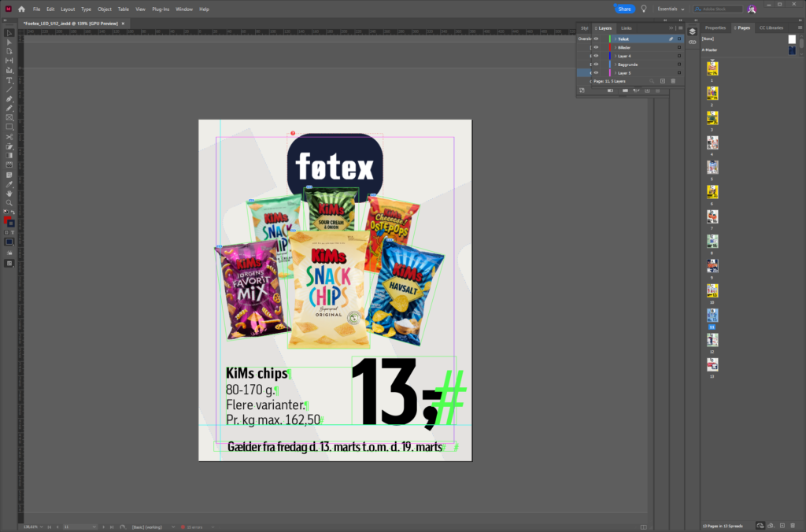The image size is (806, 532).
Task: Select the Zoom tool
Action: 9,202
